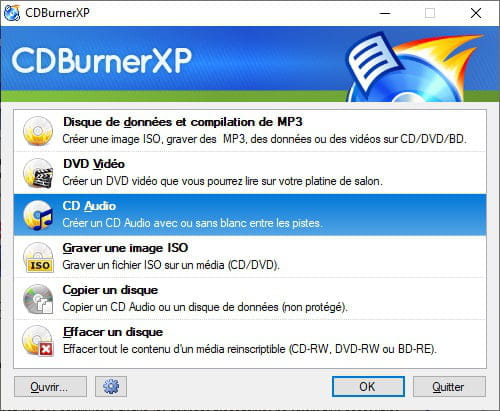The width and height of the screenshot is (500, 411).
Task: Select the DVD Vidéo clapperboard icon
Action: point(38,173)
